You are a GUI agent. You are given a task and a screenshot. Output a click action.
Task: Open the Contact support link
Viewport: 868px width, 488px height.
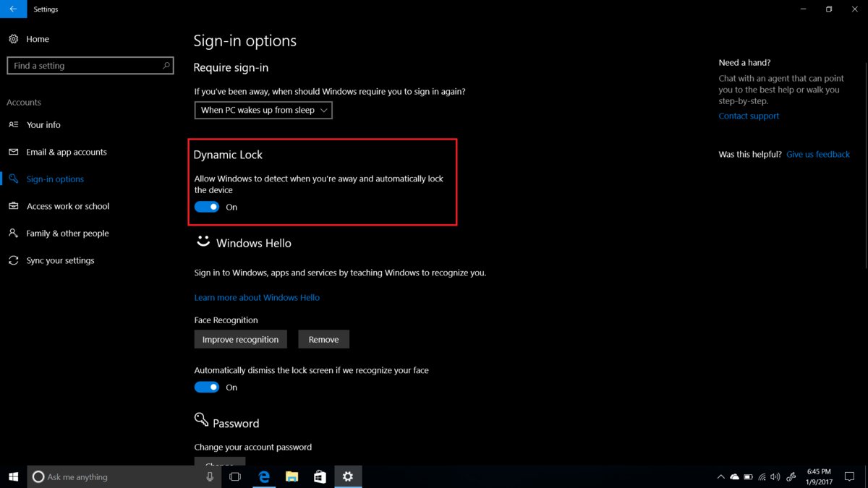(749, 116)
